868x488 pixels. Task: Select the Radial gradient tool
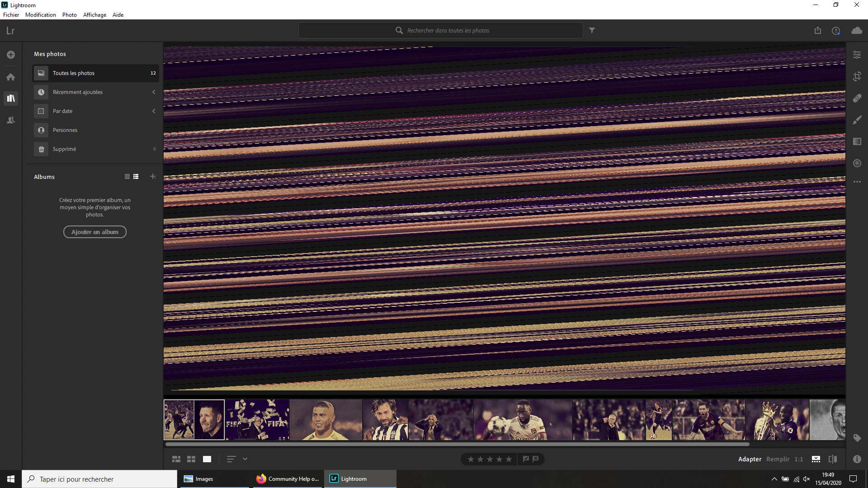857,163
